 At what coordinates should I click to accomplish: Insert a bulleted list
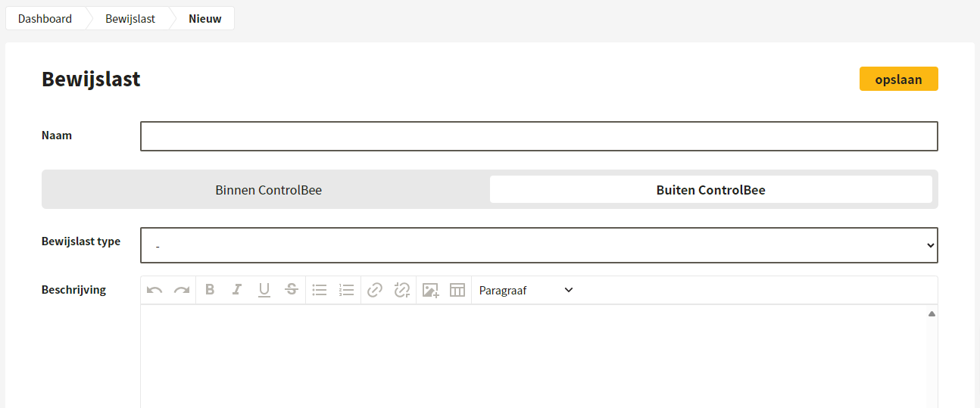(320, 290)
